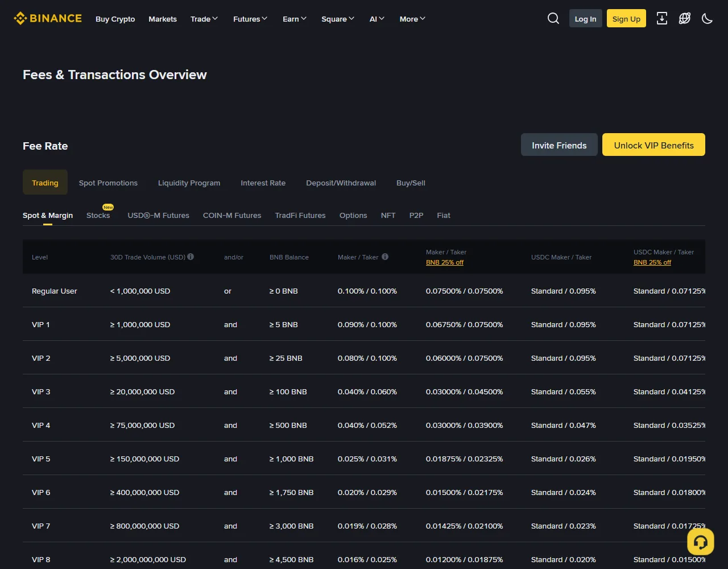Click info icon beside 30D Trade Volume

coord(191,257)
